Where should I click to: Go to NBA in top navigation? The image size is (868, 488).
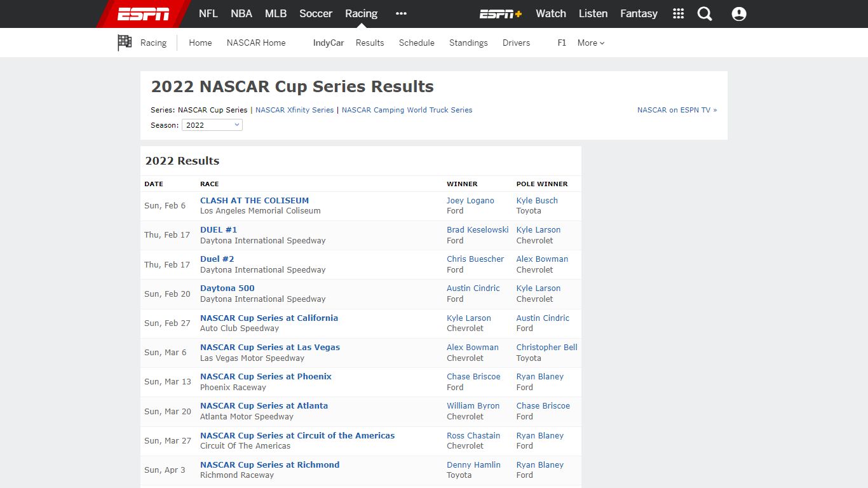[241, 13]
